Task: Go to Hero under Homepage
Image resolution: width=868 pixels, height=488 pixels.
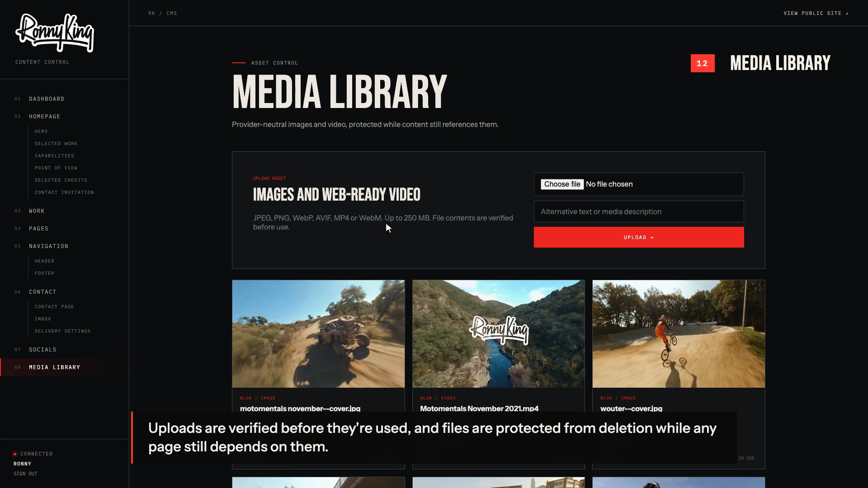Action: tap(41, 131)
